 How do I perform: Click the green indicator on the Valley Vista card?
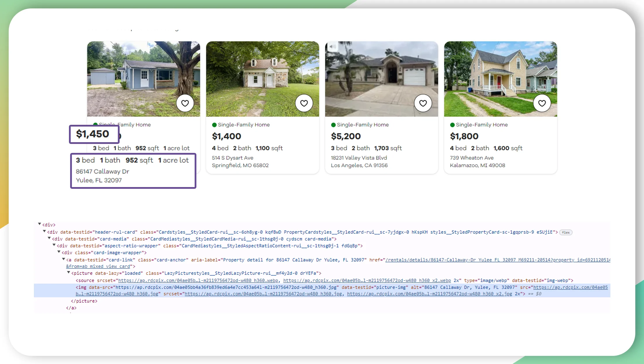tap(333, 125)
